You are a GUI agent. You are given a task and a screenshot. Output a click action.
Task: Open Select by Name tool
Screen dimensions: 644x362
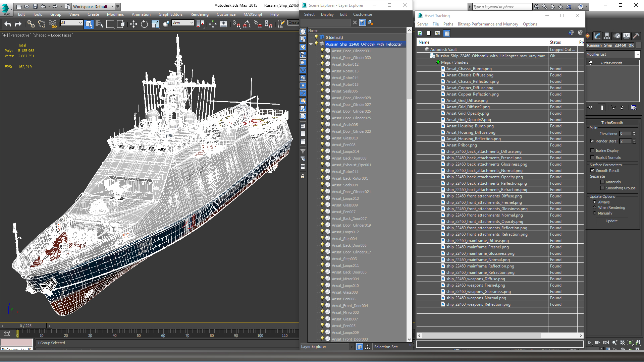[x=99, y=24]
